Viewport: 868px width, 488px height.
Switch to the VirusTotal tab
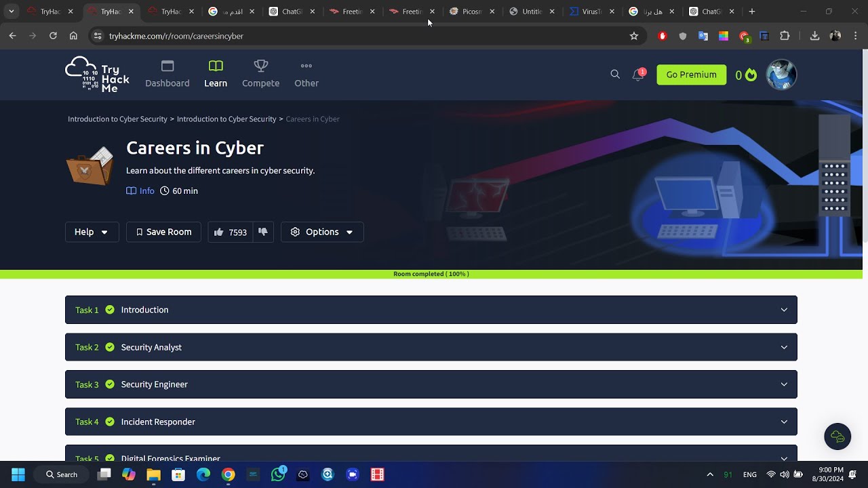coord(593,12)
